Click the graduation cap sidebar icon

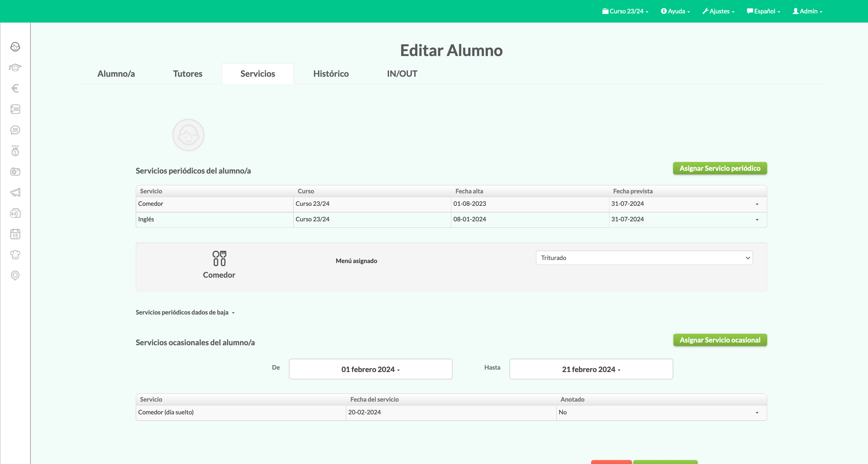tap(15, 67)
